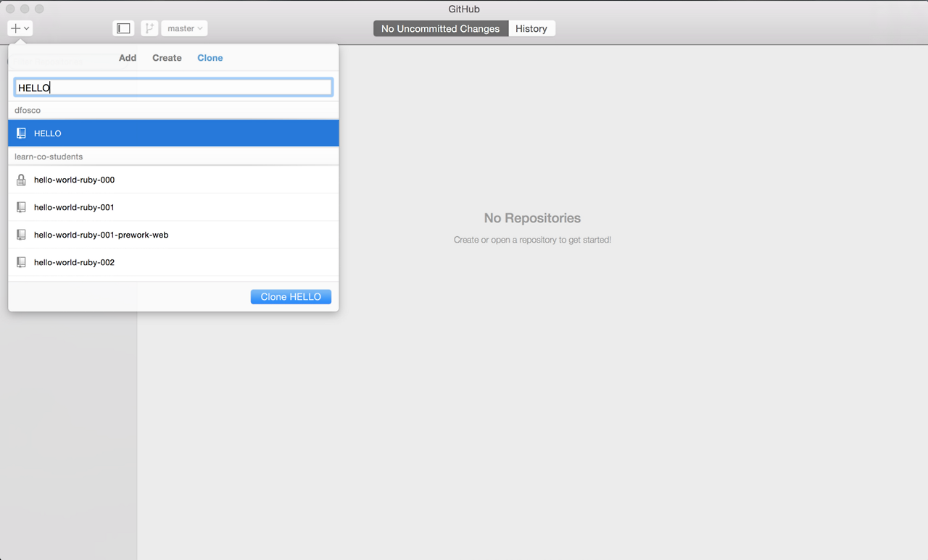Viewport: 928px width, 560px height.
Task: Click repo icon beside hello-world-ruby-002
Action: click(x=21, y=262)
